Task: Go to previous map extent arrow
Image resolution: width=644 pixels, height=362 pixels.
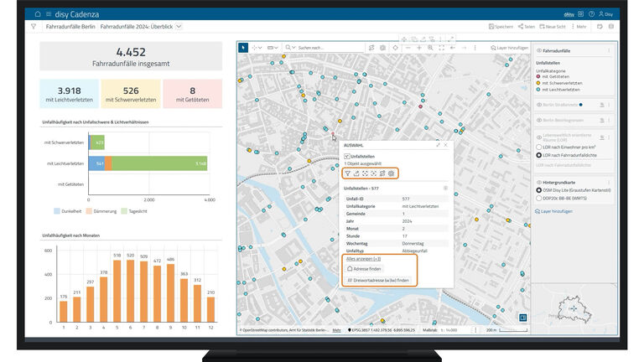Action: (453, 48)
